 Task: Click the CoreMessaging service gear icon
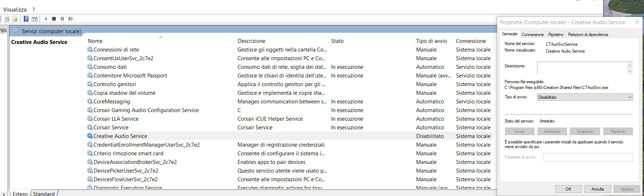[90, 101]
